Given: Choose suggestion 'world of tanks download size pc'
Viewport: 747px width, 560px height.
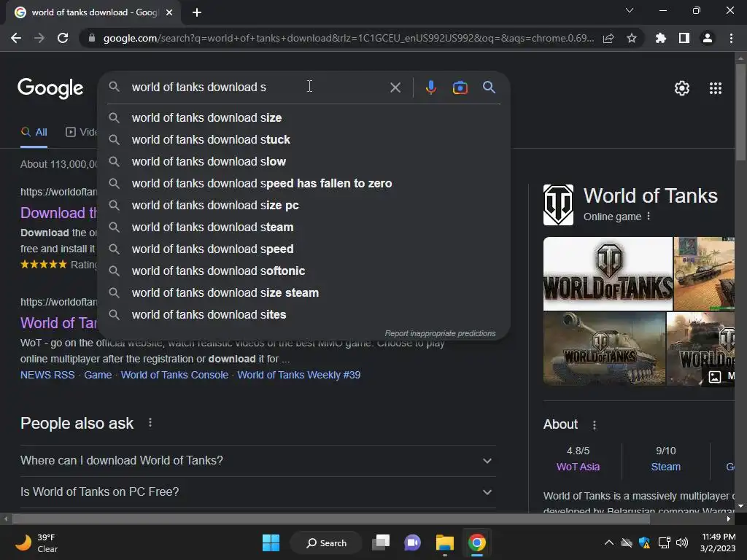Looking at the screenshot, I should 304,205.
